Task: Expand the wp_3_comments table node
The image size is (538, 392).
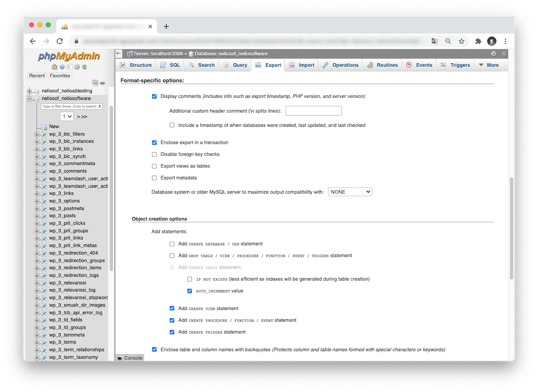Action: click(x=37, y=171)
